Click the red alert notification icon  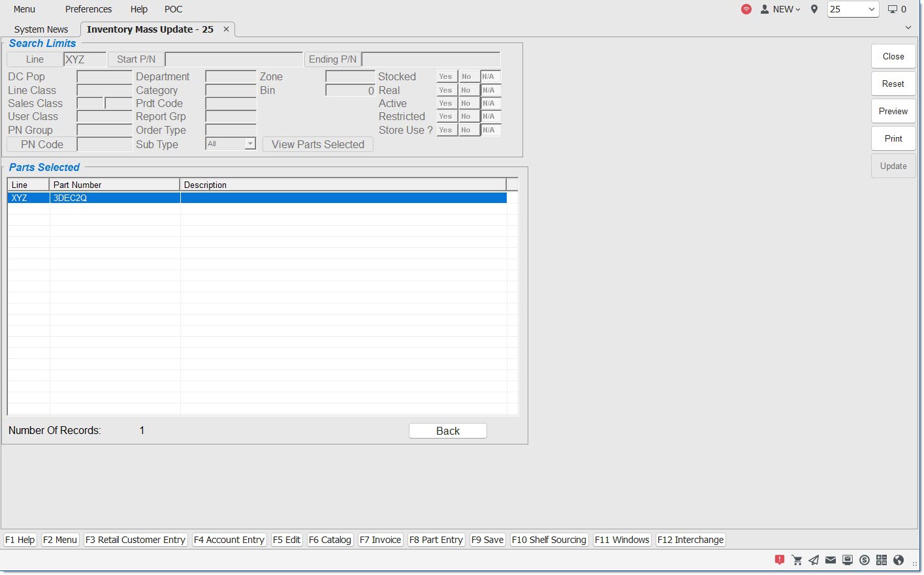pos(780,560)
